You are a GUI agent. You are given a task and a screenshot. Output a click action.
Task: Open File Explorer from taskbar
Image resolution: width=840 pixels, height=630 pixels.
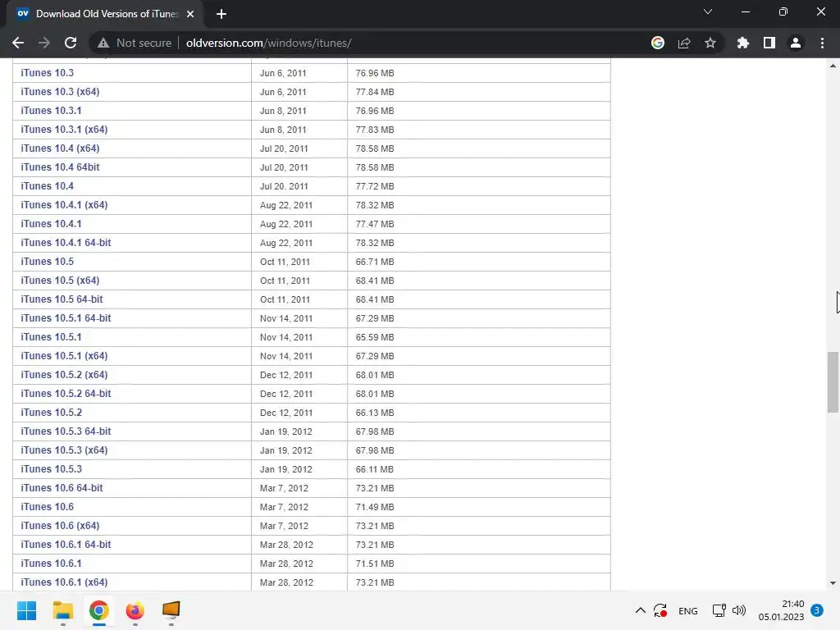(62, 610)
